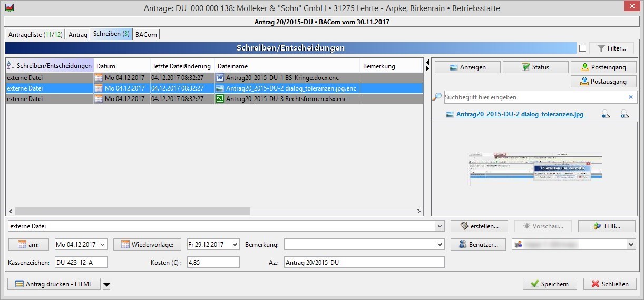
Task: Open the arrow menu beside Antrag drucken
Action: point(106,284)
